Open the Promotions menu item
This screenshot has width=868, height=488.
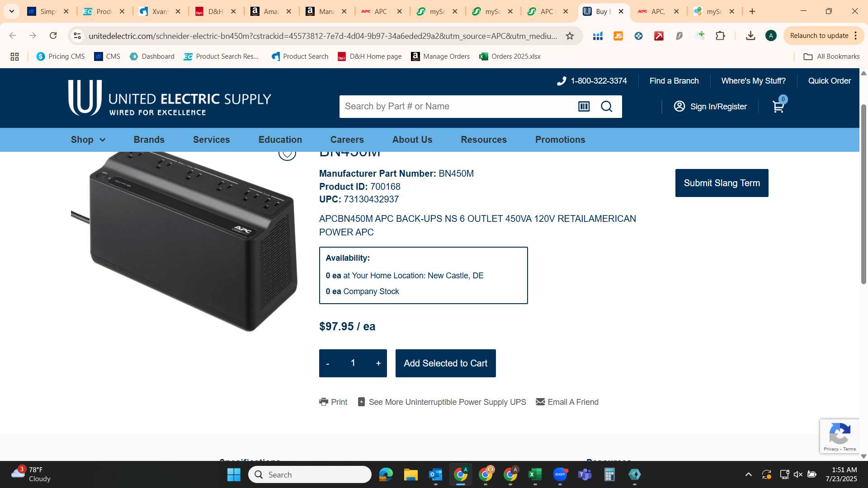click(x=560, y=140)
